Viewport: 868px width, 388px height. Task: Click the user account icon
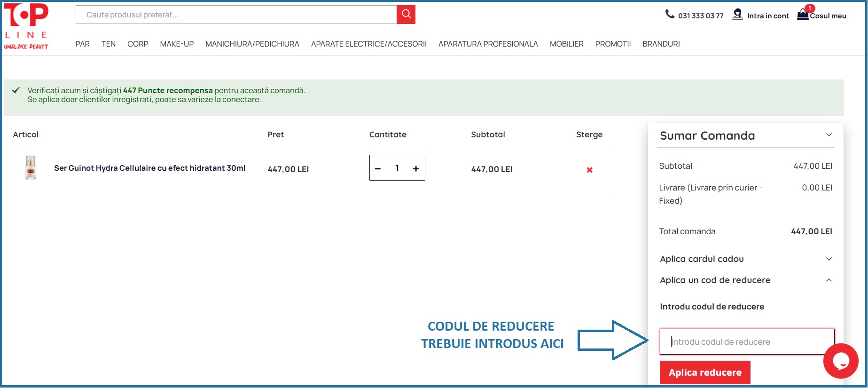[737, 15]
